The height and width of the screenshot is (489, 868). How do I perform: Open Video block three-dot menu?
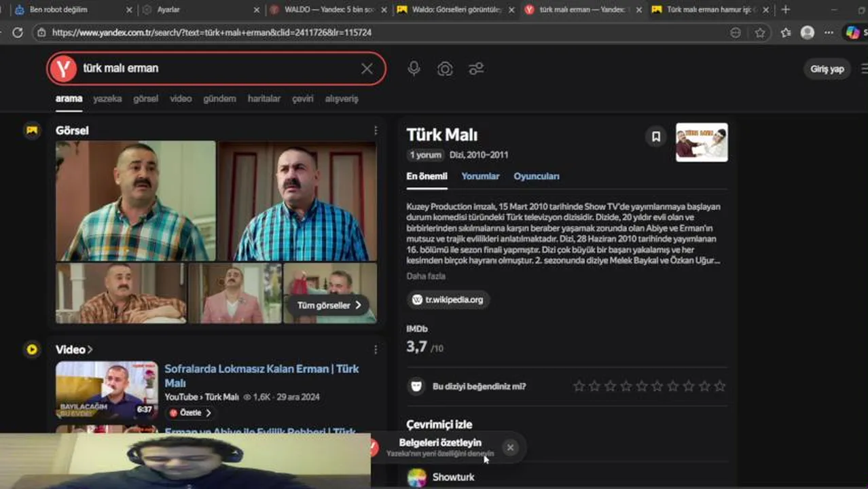376,350
